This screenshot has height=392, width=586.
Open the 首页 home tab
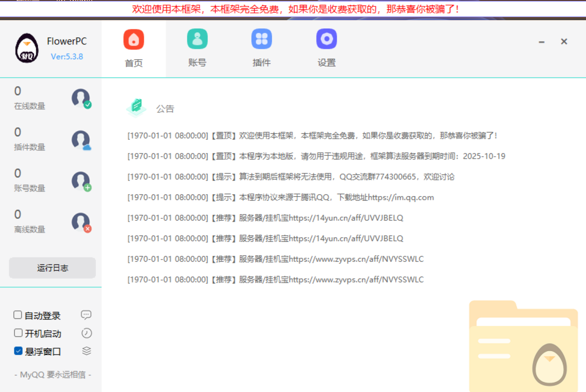pos(134,48)
